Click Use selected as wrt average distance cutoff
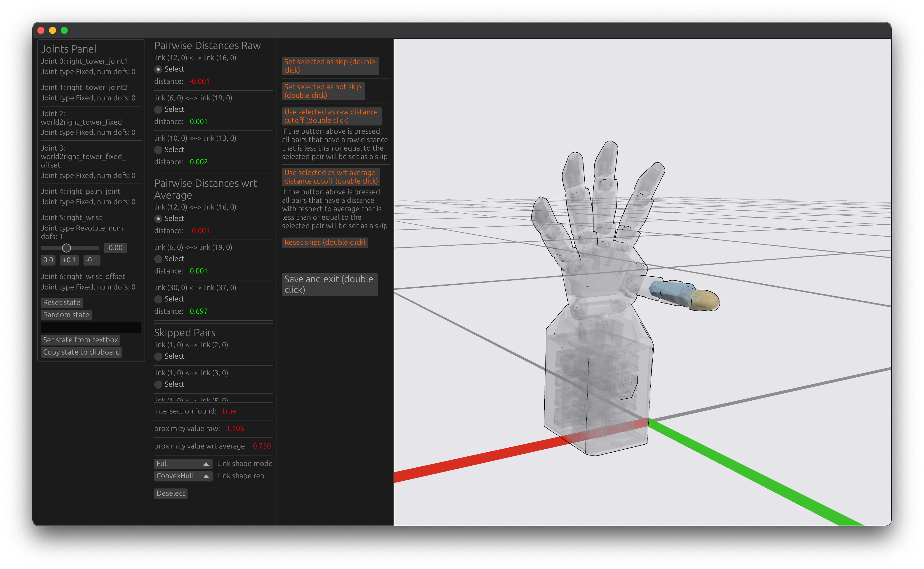Image resolution: width=924 pixels, height=569 pixels. coord(331,177)
